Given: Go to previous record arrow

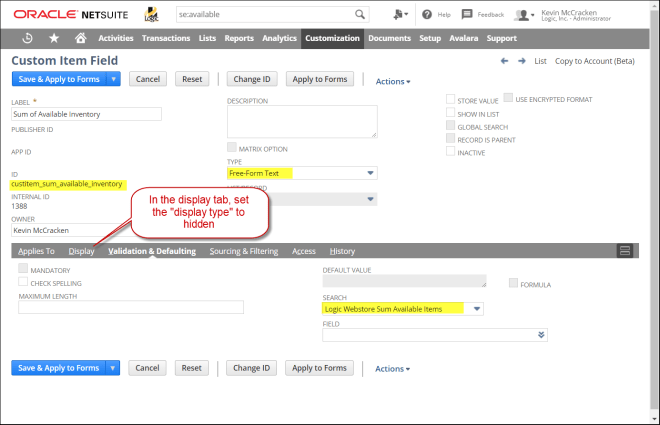Looking at the screenshot, I should click(504, 61).
